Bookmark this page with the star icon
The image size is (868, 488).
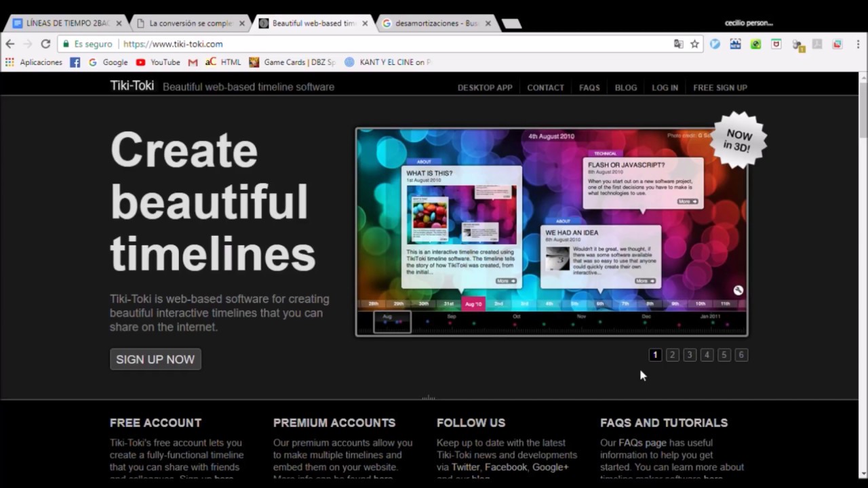tap(694, 44)
